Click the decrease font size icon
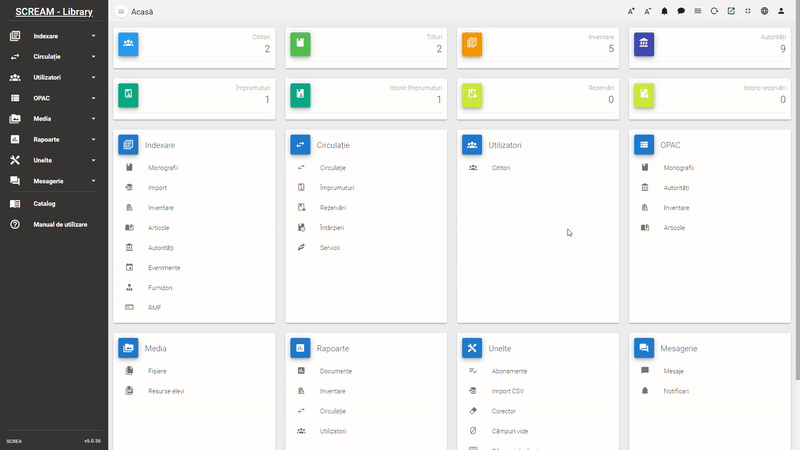This screenshot has width=800, height=450. tap(647, 11)
